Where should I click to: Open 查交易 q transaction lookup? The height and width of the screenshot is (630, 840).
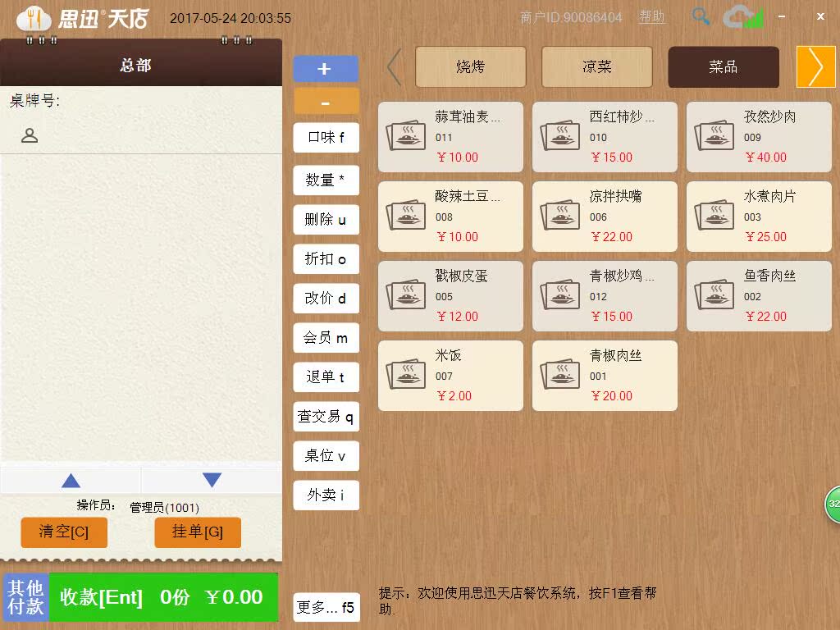pos(326,416)
